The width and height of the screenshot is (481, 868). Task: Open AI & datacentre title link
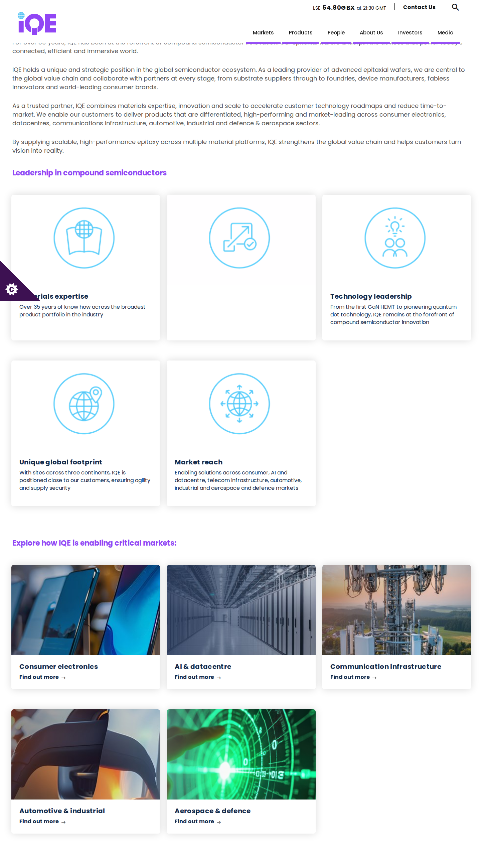pyautogui.click(x=203, y=667)
